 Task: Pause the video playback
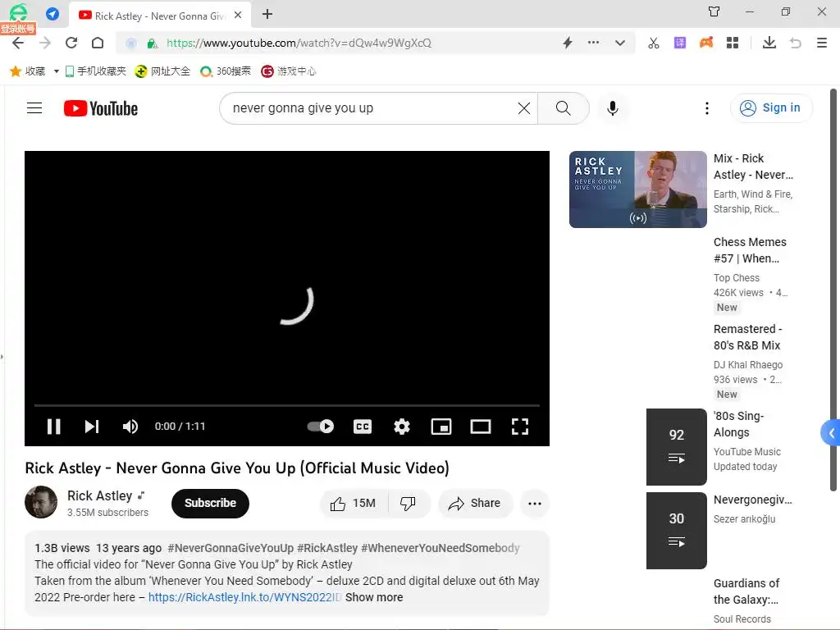(53, 427)
